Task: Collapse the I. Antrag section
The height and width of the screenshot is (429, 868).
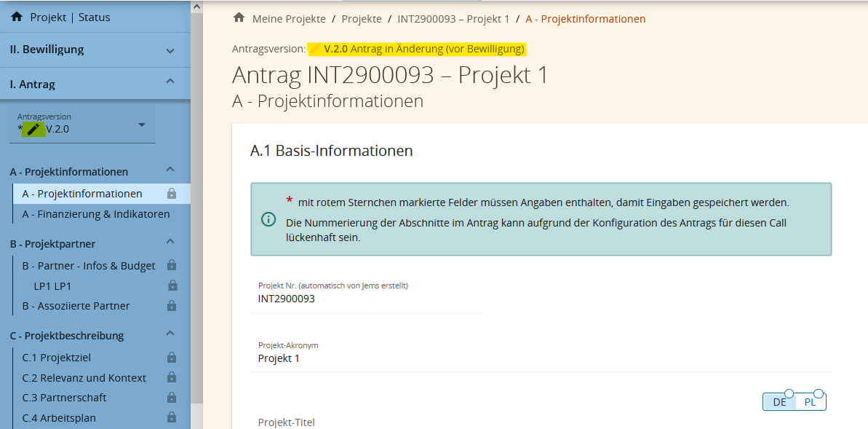Action: pos(170,82)
